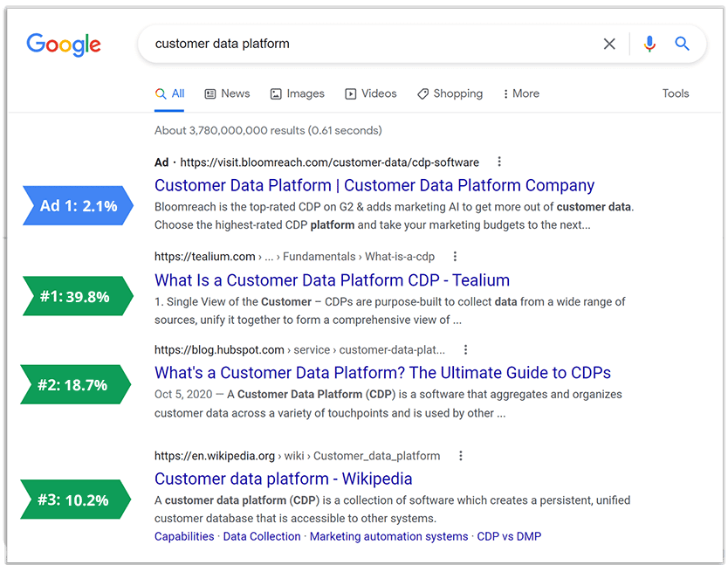Follow the CDP vs DMP sitelink
Image resolution: width=728 pixels, height=572 pixels.
pyautogui.click(x=509, y=536)
